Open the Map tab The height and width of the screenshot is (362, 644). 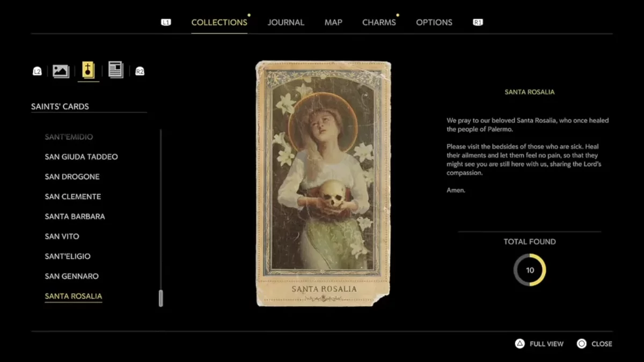click(x=333, y=23)
